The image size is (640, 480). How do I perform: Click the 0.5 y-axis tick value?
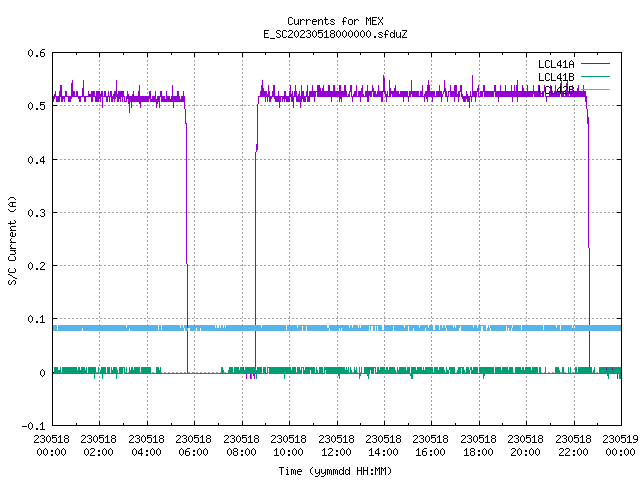tap(36, 106)
